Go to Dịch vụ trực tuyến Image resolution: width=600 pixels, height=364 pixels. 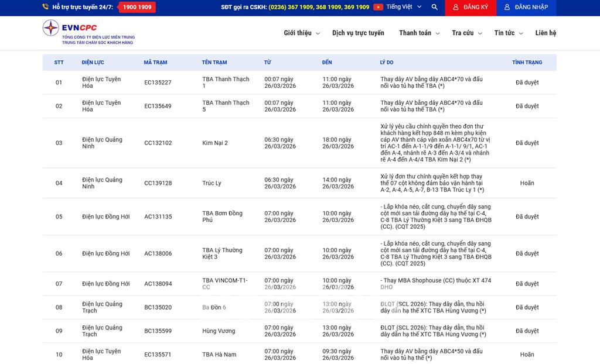pos(358,33)
